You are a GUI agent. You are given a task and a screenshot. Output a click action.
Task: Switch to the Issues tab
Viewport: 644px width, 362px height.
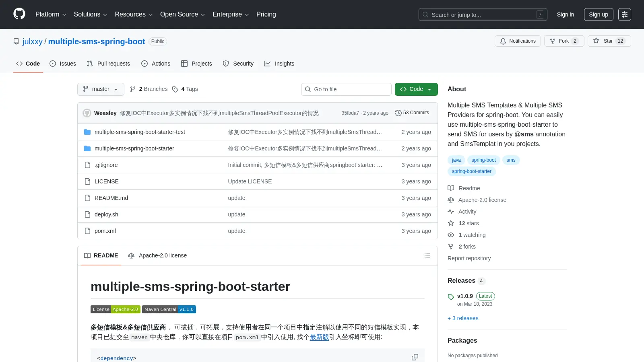(x=63, y=64)
